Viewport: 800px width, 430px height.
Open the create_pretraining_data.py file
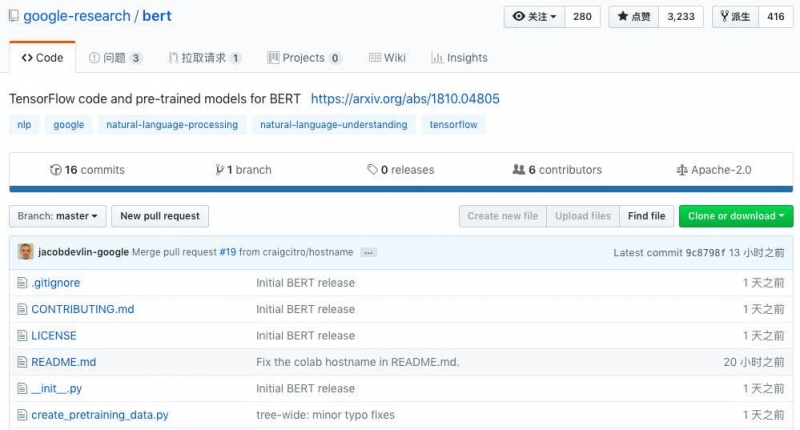(100, 415)
